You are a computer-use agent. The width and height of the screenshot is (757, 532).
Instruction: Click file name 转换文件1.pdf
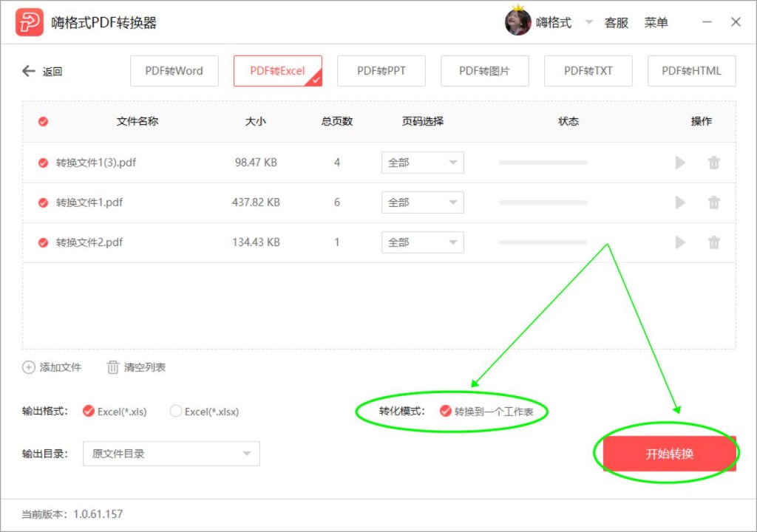[89, 202]
